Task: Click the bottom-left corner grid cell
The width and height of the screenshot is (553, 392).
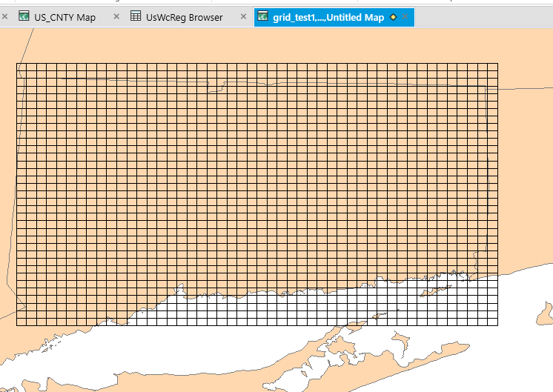Action: [x=21, y=321]
